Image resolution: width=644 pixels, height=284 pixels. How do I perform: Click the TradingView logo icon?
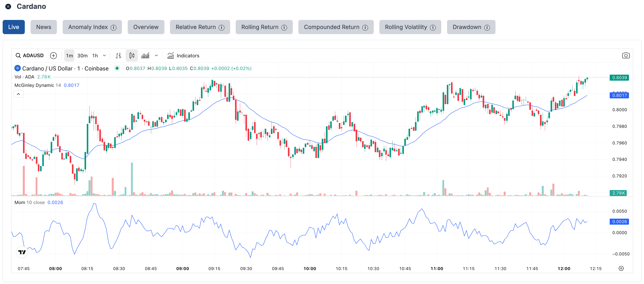[22, 252]
